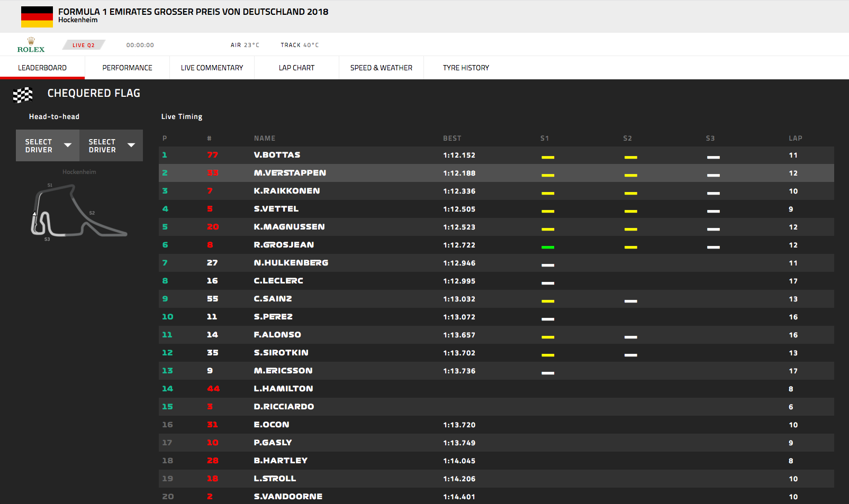Open the Live Commentary tab
The image size is (849, 504).
tap(212, 68)
